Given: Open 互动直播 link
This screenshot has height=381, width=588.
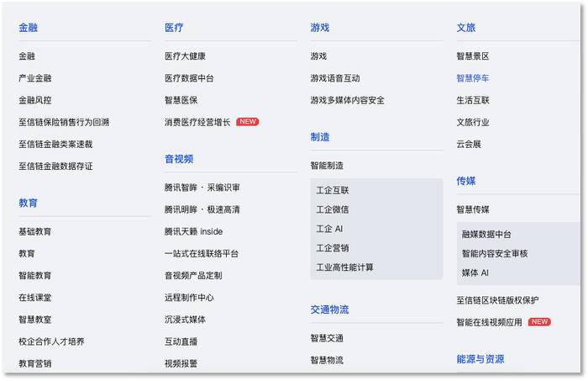Looking at the screenshot, I should pos(181,341).
